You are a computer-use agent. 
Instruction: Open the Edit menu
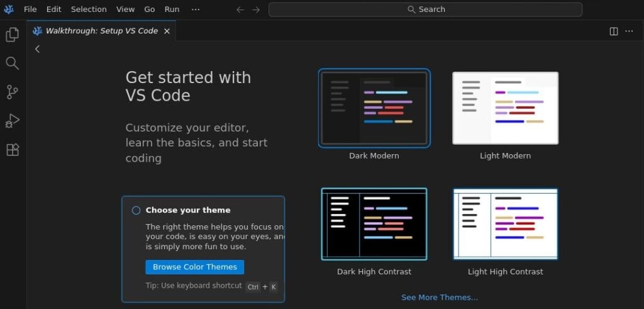(x=54, y=9)
